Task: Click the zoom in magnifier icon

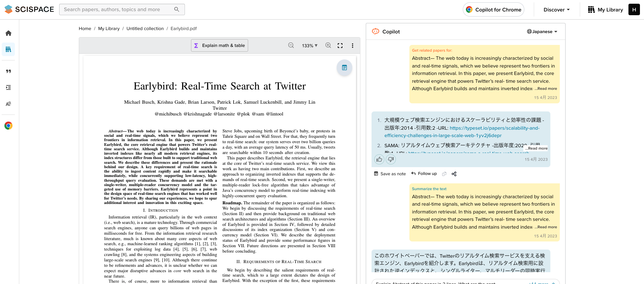Action: click(x=328, y=46)
